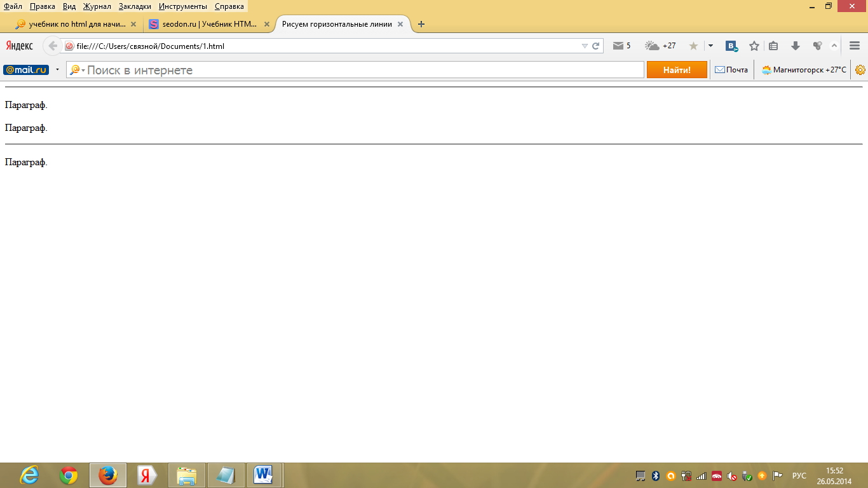Close the 'учебник по html' tab

pos(133,24)
